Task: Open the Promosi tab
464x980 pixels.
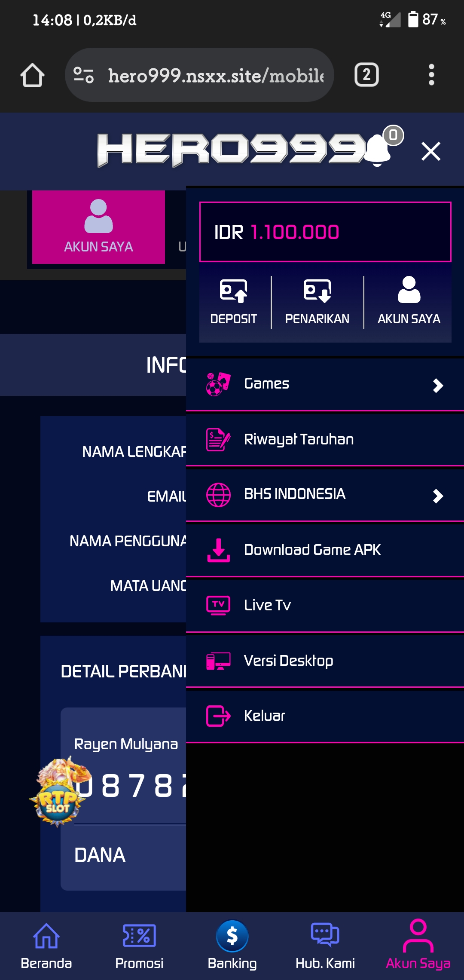Action: (x=139, y=944)
